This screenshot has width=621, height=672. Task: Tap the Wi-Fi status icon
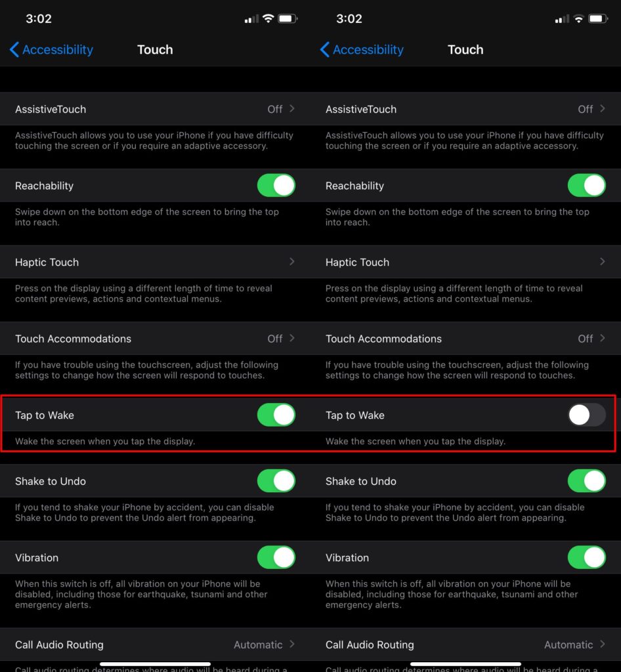[x=267, y=19]
